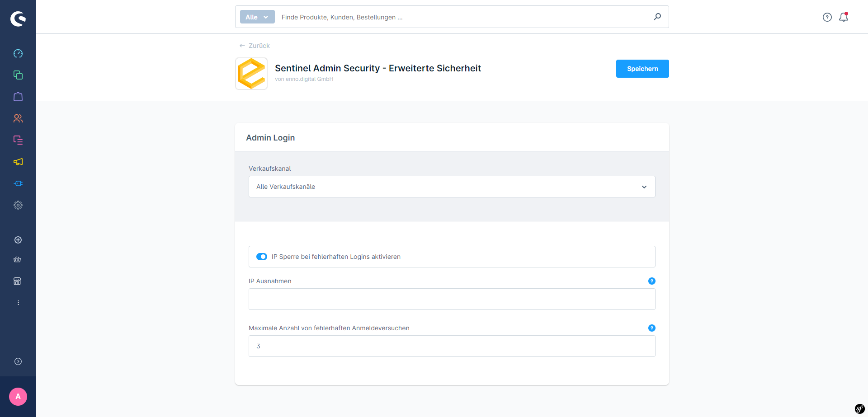
Task: Click the three-dot more sales channels icon
Action: pos(18,303)
